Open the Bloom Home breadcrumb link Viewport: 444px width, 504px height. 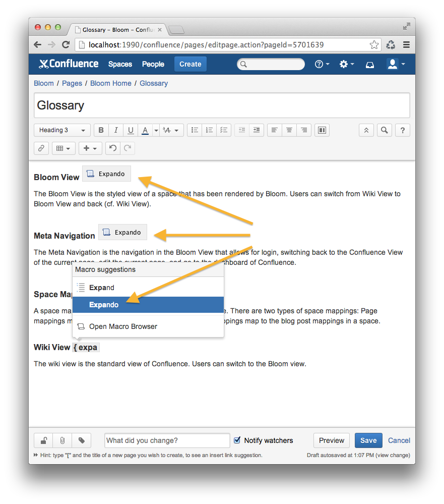[x=111, y=83]
